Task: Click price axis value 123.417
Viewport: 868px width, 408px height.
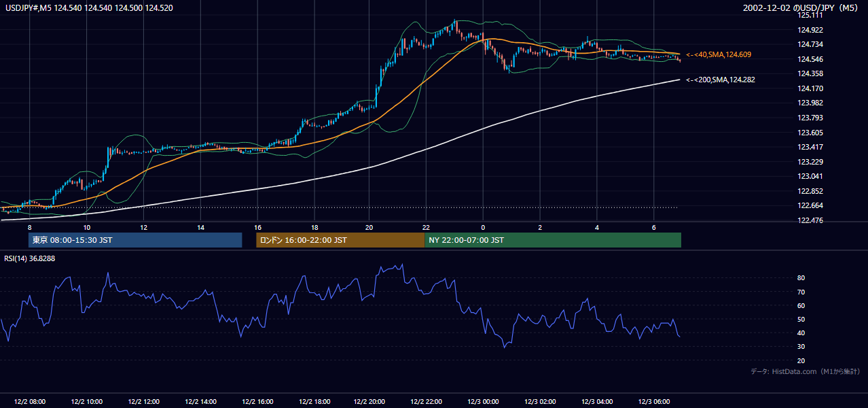Action: 810,147
